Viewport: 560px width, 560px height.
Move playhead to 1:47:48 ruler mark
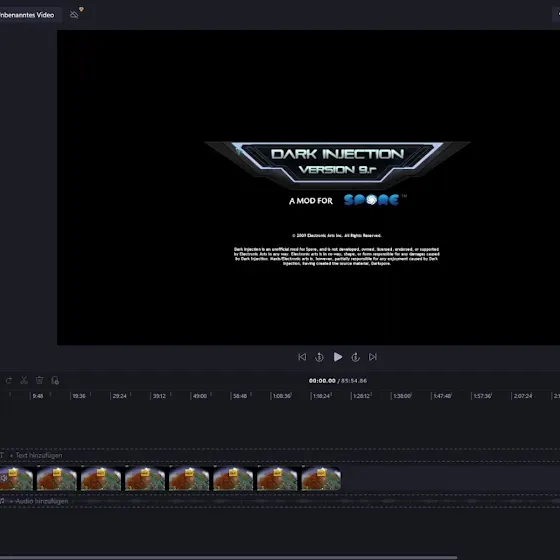click(442, 396)
